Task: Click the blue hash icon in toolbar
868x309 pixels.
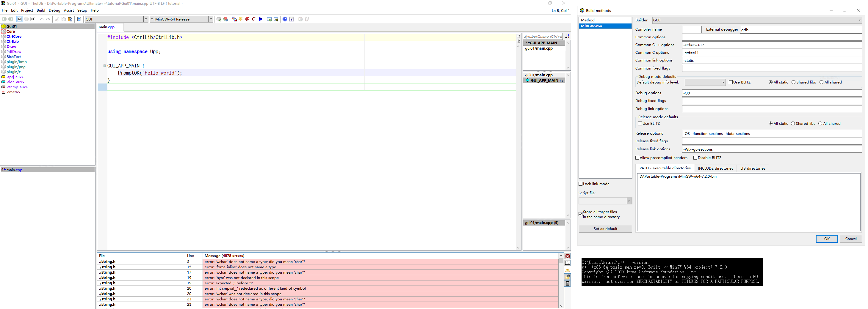Action: coord(260,19)
